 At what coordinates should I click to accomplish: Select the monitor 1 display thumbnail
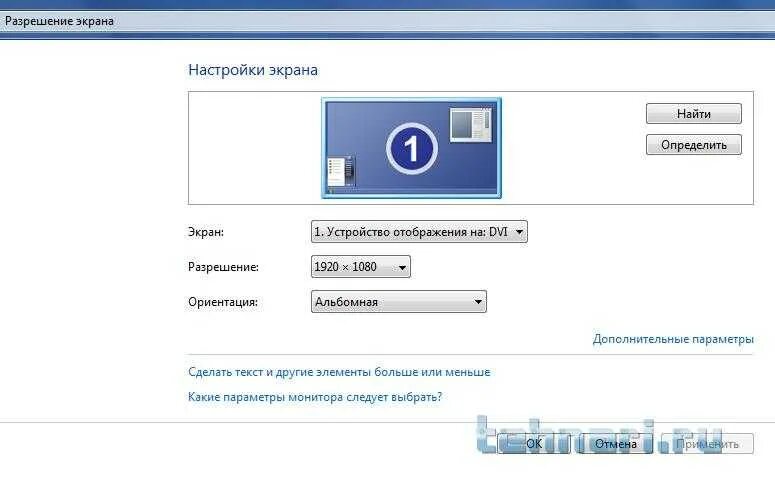click(411, 148)
